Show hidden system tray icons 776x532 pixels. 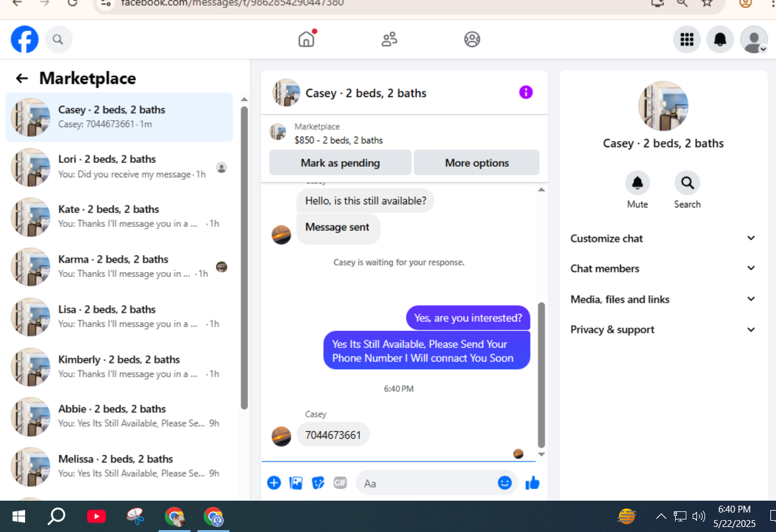click(x=661, y=516)
